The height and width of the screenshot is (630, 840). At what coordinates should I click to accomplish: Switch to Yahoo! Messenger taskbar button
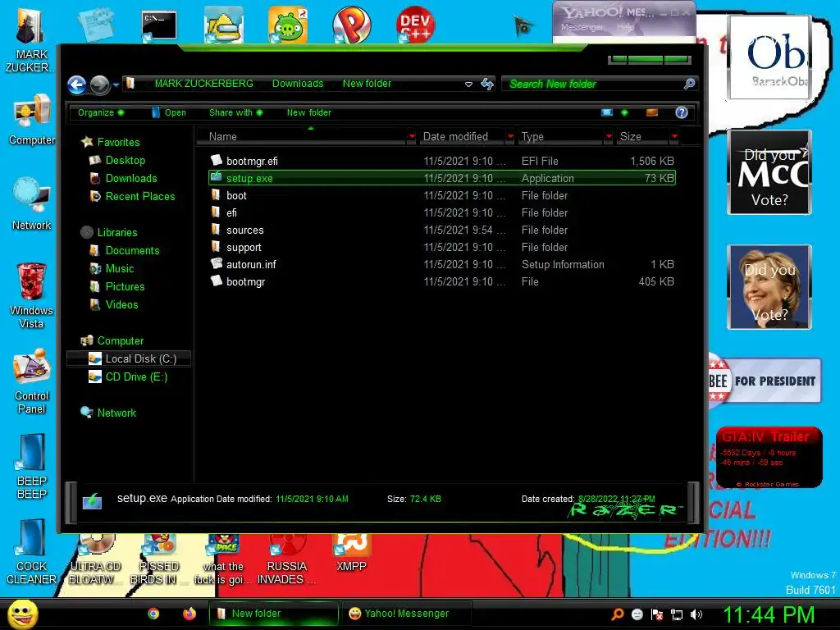(x=405, y=614)
